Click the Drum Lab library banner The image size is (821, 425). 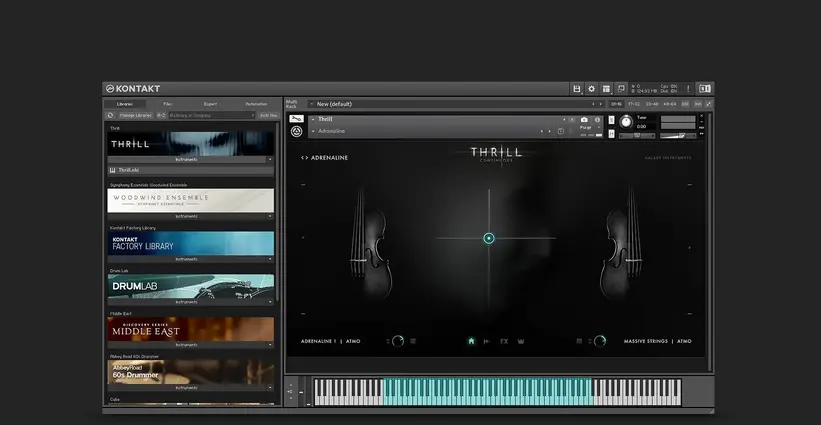coord(191,286)
